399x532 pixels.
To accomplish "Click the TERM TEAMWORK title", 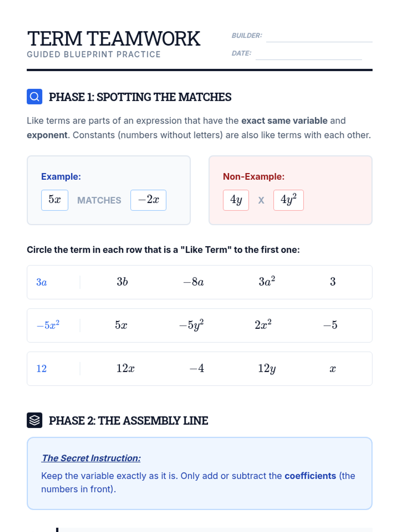I will pos(114,39).
